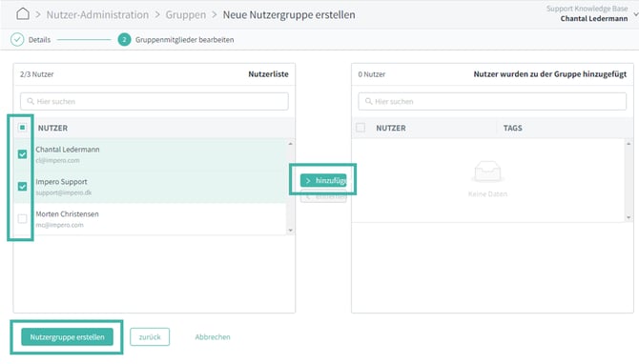The height and width of the screenshot is (364, 639).
Task: Open Gruppen breadcrumb link
Action: [x=186, y=14]
